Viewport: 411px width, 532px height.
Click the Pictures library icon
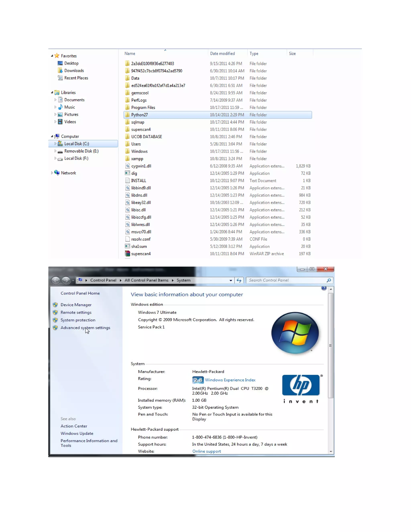[x=60, y=114]
